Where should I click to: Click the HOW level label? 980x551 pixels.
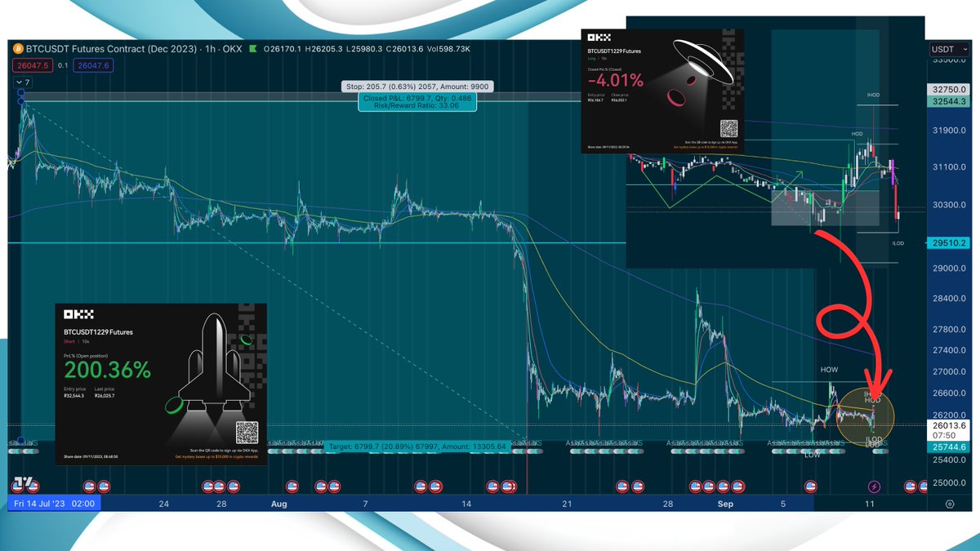[x=830, y=370]
